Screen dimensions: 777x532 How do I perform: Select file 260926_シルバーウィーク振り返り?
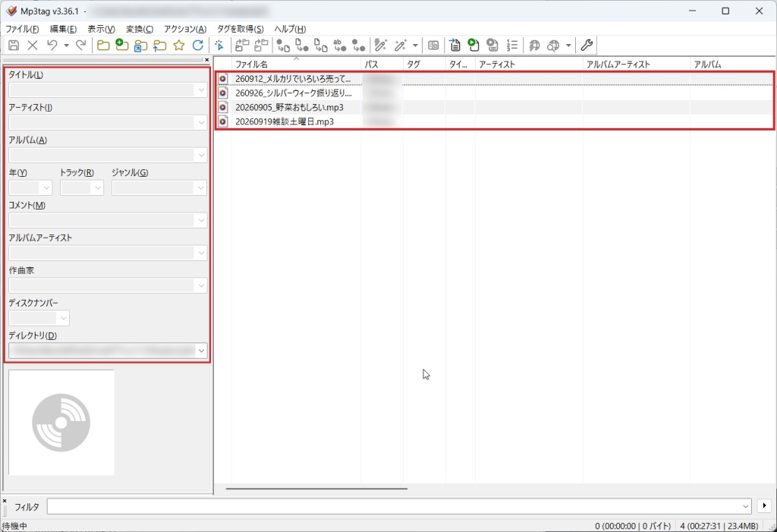(294, 93)
